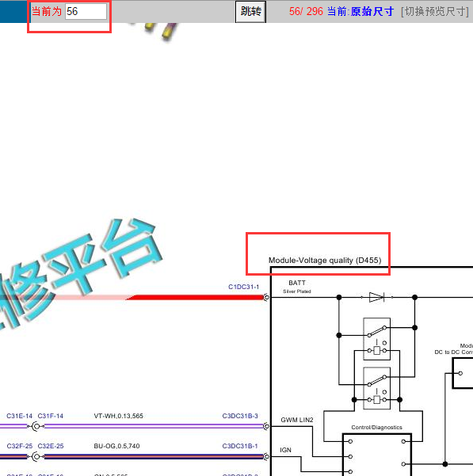This screenshot has width=473, height=476.
Task: Click the Module-Voltage quality (D455) label
Action: tap(325, 260)
